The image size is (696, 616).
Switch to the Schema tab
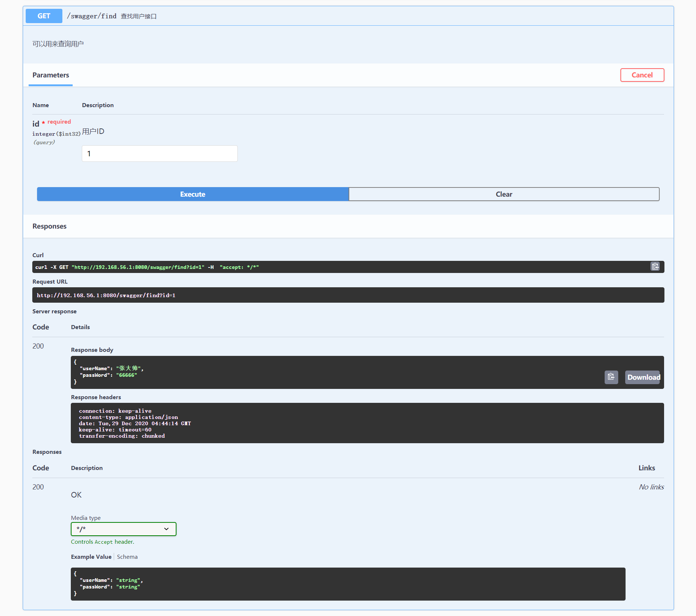pos(127,557)
